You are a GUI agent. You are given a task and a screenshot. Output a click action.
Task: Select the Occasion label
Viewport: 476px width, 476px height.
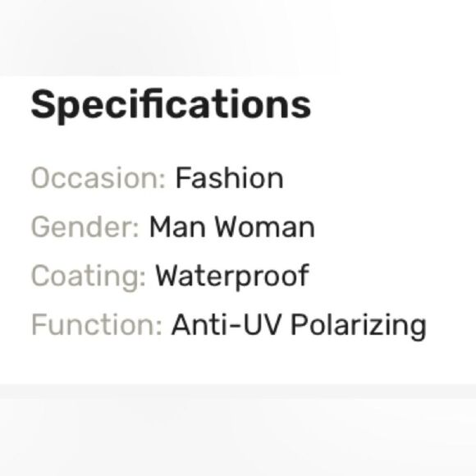[x=98, y=177]
